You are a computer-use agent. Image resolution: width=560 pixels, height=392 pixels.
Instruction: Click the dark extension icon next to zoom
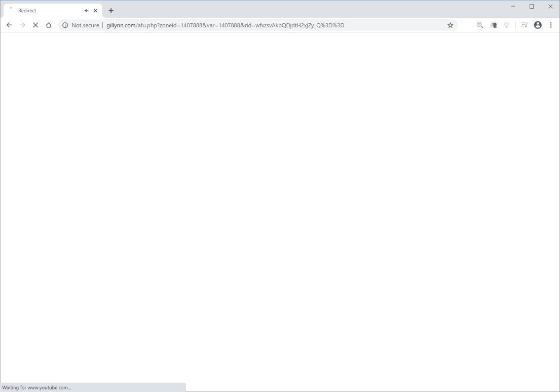click(x=493, y=25)
